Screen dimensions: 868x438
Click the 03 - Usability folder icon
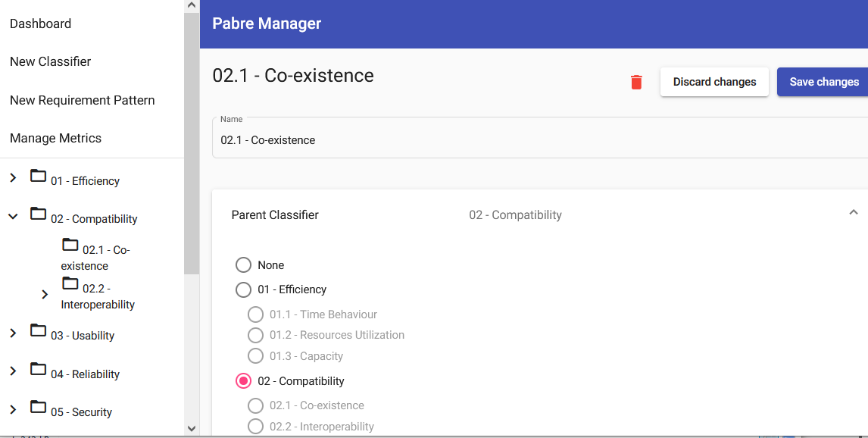(38, 330)
